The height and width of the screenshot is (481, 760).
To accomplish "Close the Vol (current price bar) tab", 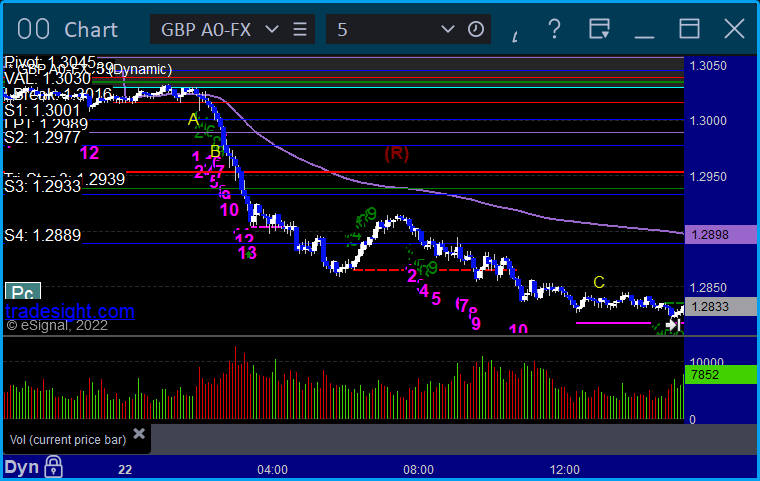I will click(139, 433).
